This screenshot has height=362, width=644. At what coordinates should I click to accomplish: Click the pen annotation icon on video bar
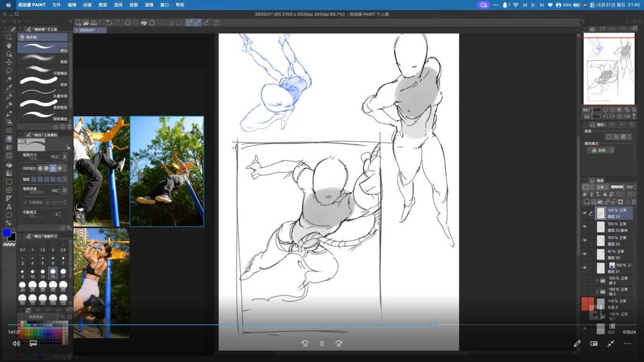[577, 344]
